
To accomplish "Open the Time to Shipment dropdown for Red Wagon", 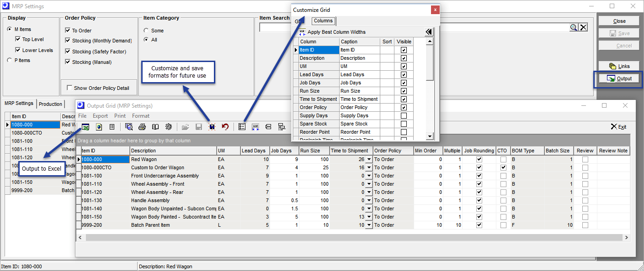I will point(368,159).
